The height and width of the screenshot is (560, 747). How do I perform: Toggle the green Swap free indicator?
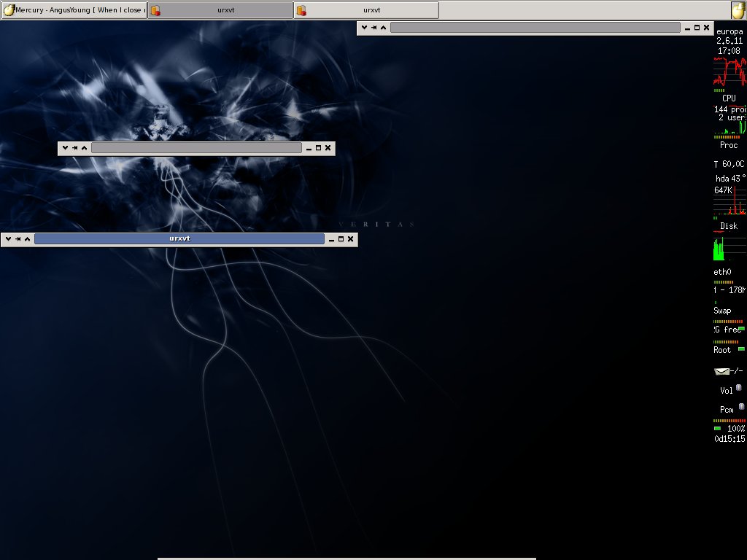pyautogui.click(x=741, y=329)
